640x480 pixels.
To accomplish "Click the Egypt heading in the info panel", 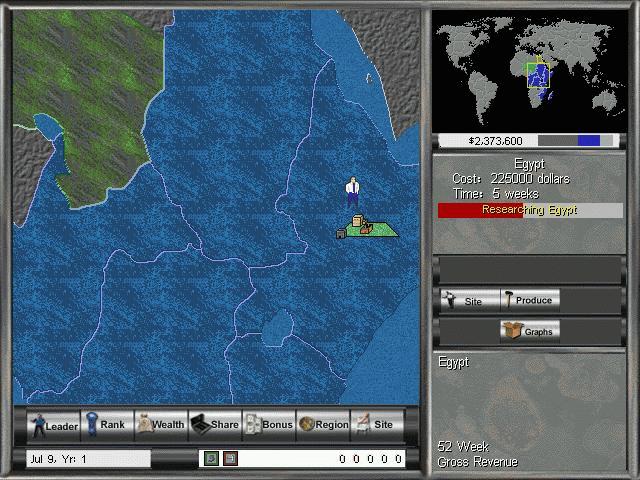I will coord(529,164).
